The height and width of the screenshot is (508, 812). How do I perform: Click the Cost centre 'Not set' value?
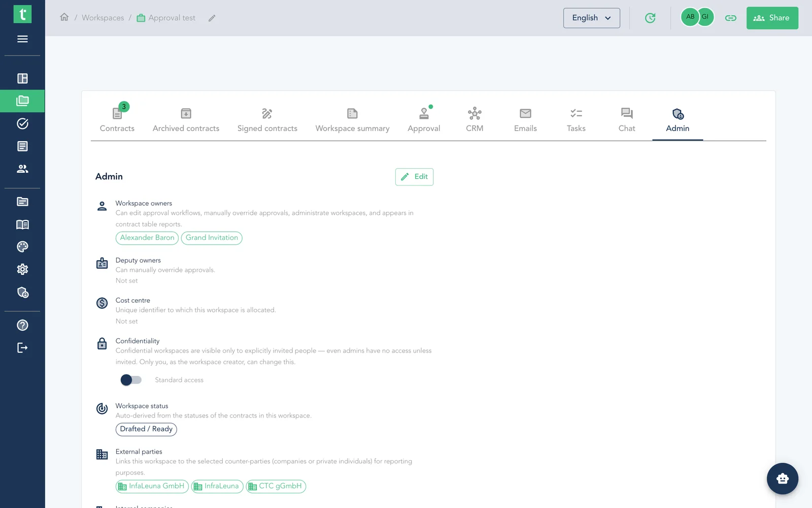[127, 322]
